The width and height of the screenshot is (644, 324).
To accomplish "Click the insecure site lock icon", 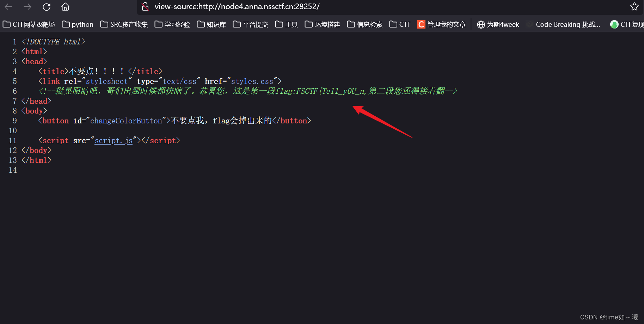I will [x=145, y=7].
